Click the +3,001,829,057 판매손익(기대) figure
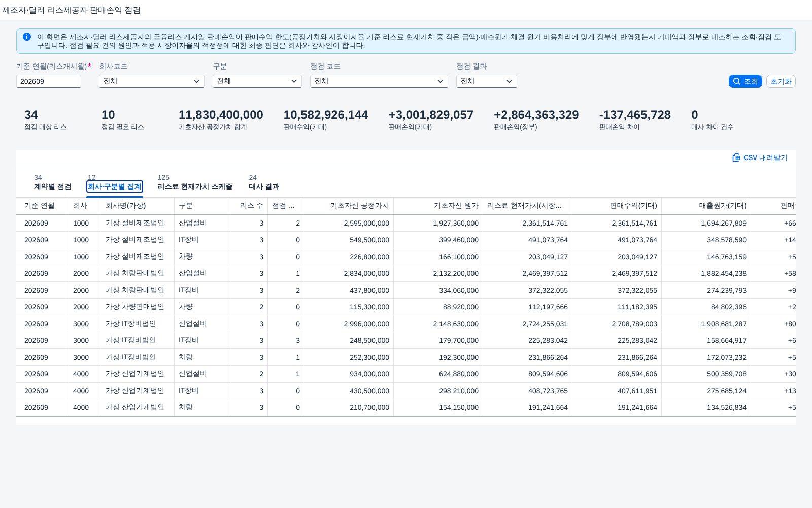The image size is (812, 508). [431, 115]
